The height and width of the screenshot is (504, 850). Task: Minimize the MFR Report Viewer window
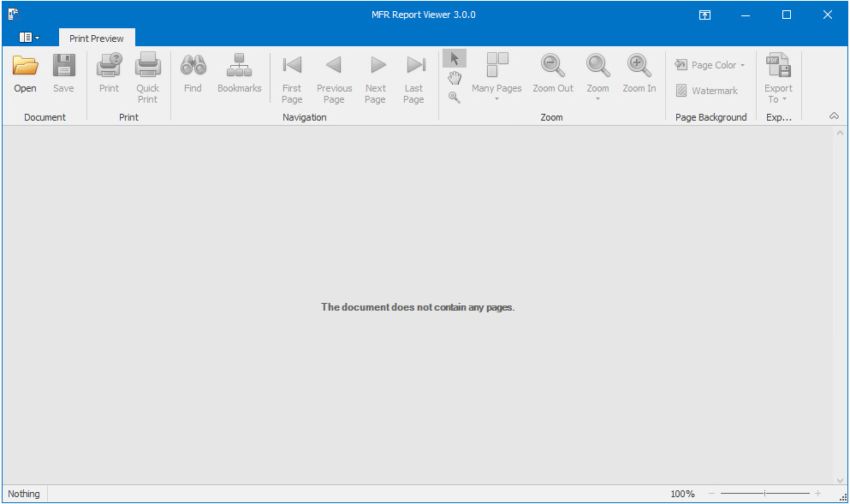tap(746, 15)
